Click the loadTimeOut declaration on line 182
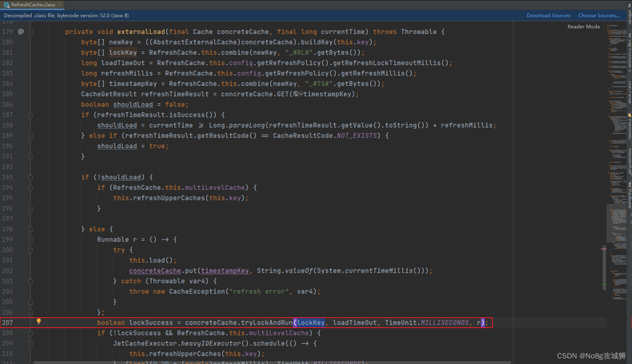Screen dimensions: 632x364 [123, 63]
